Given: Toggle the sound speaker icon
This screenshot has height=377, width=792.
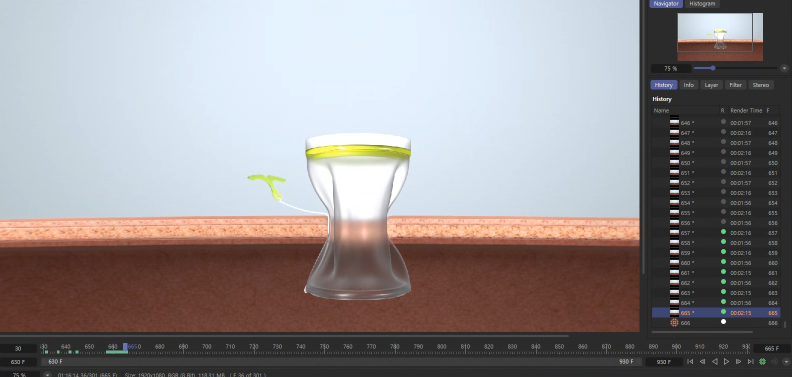Looking at the screenshot, I should pyautogui.click(x=775, y=362).
